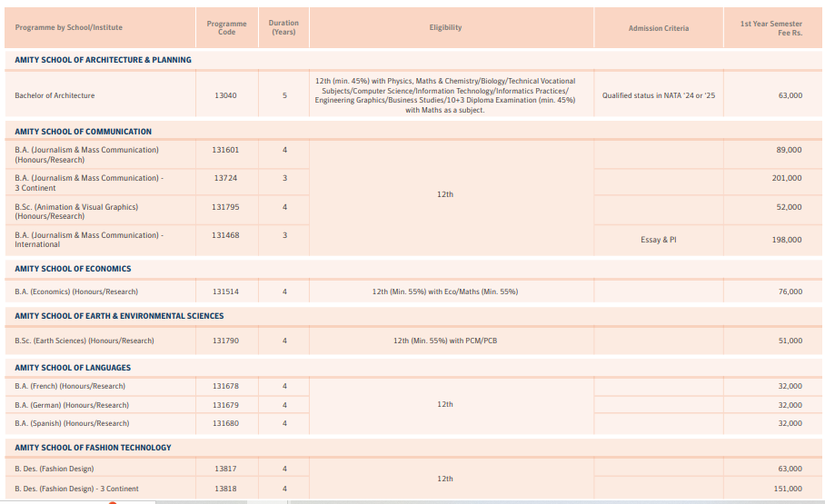Click 'B.A. (Economics) (Honours/Research)' programme name
825x504 pixels.
(76, 292)
